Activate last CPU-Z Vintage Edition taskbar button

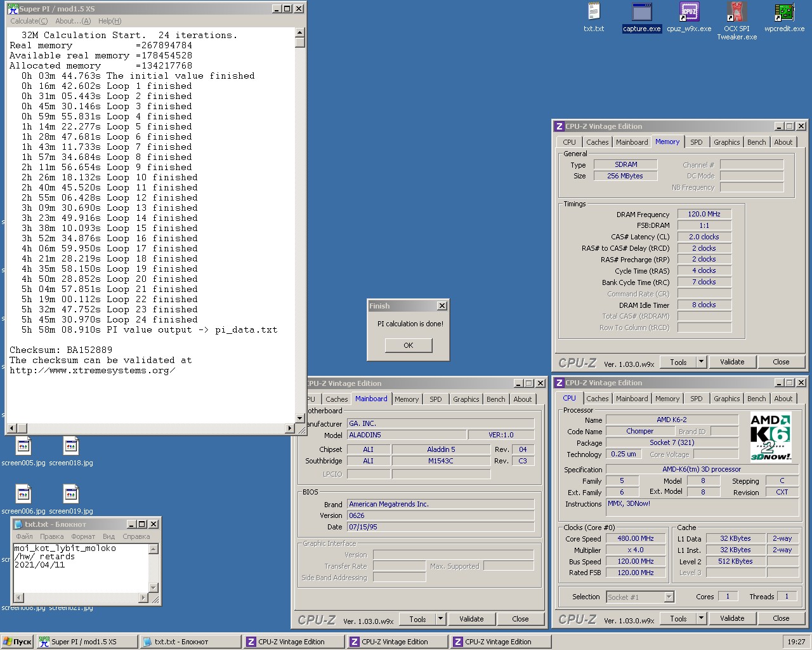(x=500, y=642)
